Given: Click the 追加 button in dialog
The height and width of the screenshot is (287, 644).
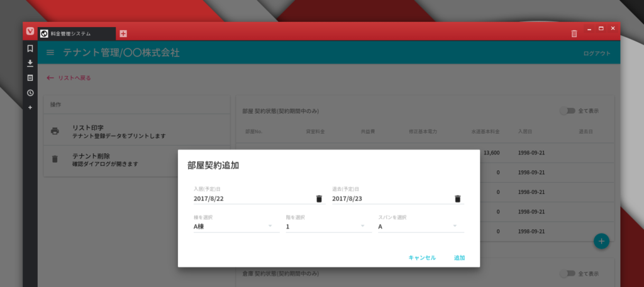Looking at the screenshot, I should pos(460,258).
